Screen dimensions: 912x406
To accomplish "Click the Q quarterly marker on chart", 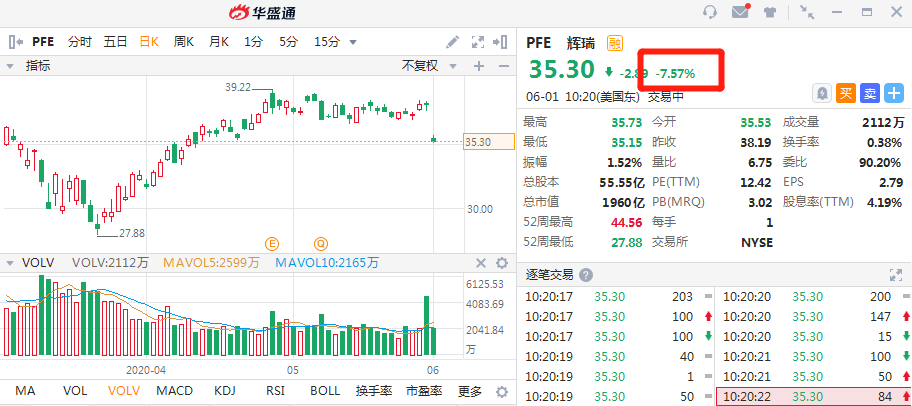I will (x=321, y=243).
